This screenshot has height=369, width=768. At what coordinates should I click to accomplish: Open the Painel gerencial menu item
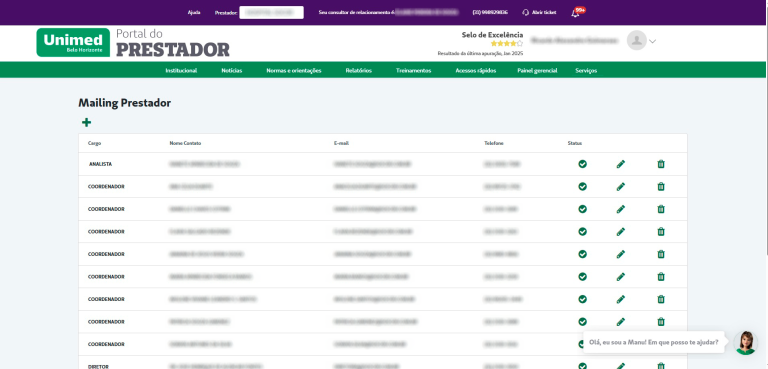click(x=537, y=71)
